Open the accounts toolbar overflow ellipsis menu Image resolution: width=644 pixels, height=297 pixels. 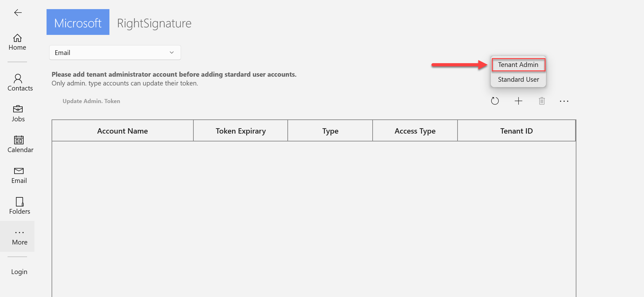(x=564, y=101)
